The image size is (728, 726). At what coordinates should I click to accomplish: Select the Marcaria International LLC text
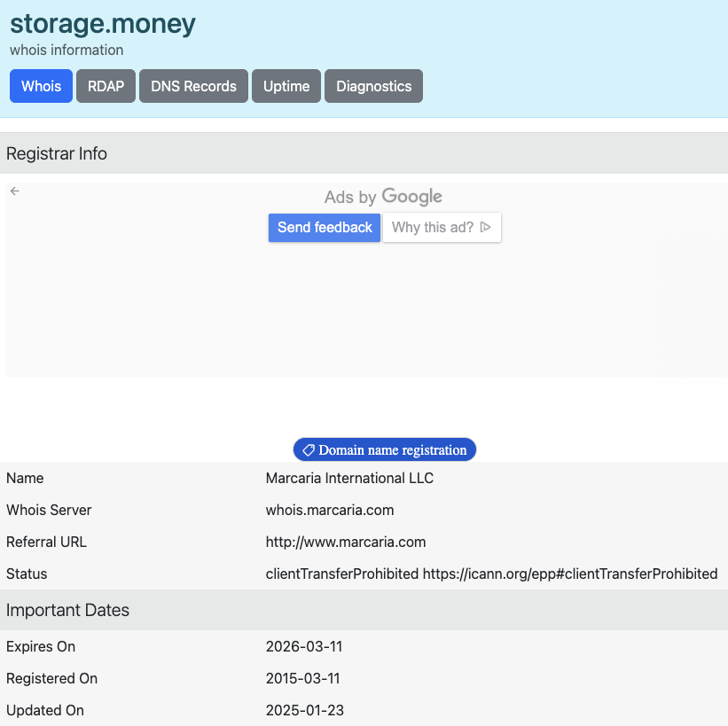click(x=349, y=478)
